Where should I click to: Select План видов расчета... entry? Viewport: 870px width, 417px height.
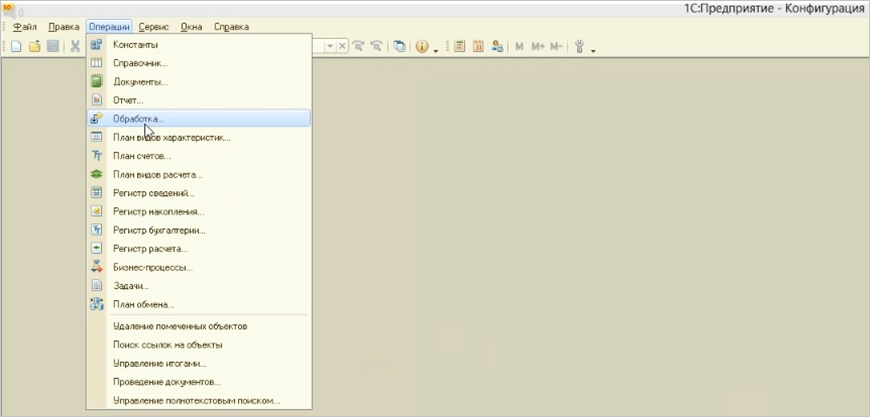[199, 175]
